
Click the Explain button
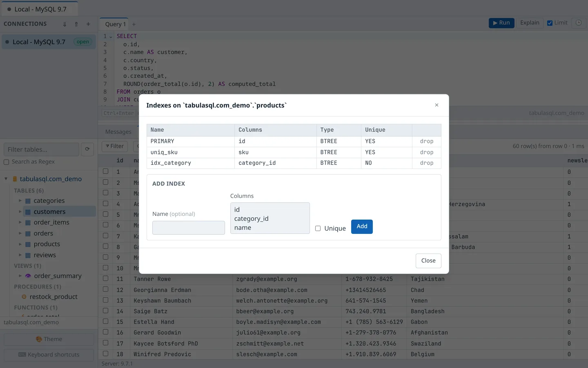[530, 23]
